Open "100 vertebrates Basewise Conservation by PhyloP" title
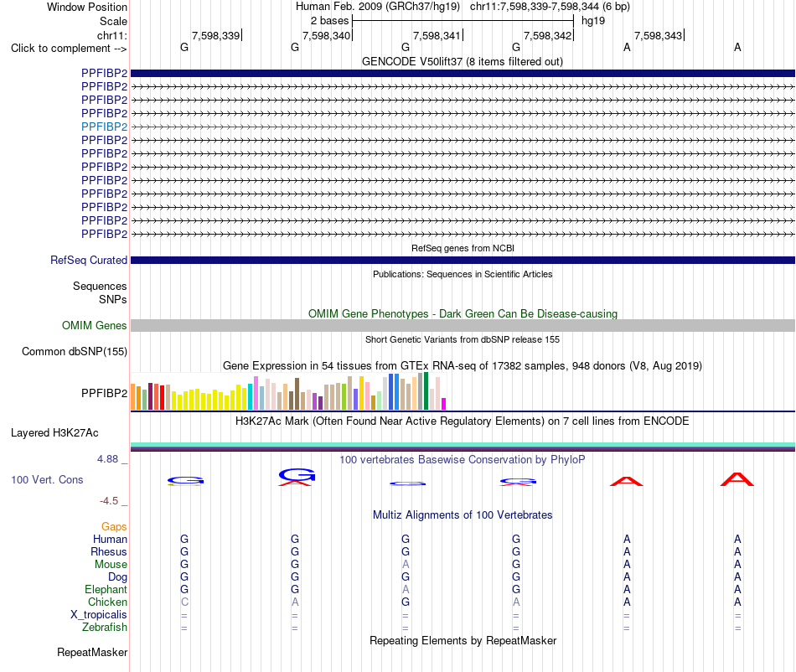Image resolution: width=796 pixels, height=672 pixels. point(463,460)
